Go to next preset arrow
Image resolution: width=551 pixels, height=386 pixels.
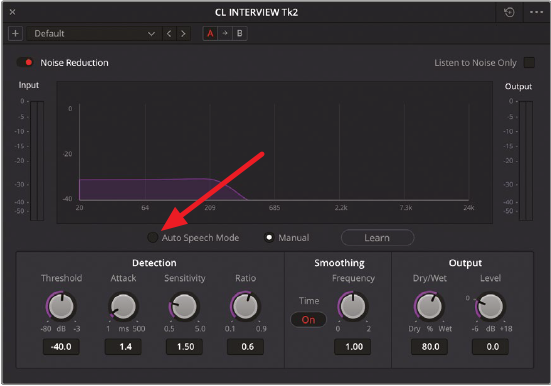pyautogui.click(x=183, y=34)
